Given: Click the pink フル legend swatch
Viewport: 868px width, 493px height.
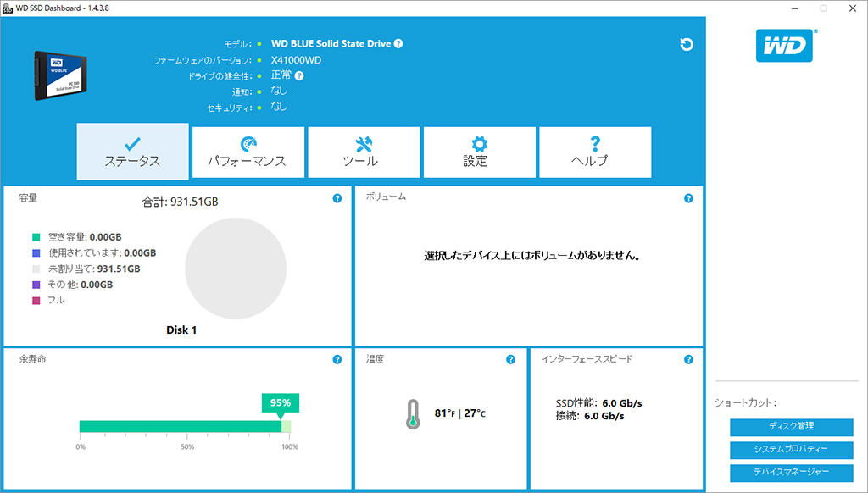Looking at the screenshot, I should tap(36, 301).
